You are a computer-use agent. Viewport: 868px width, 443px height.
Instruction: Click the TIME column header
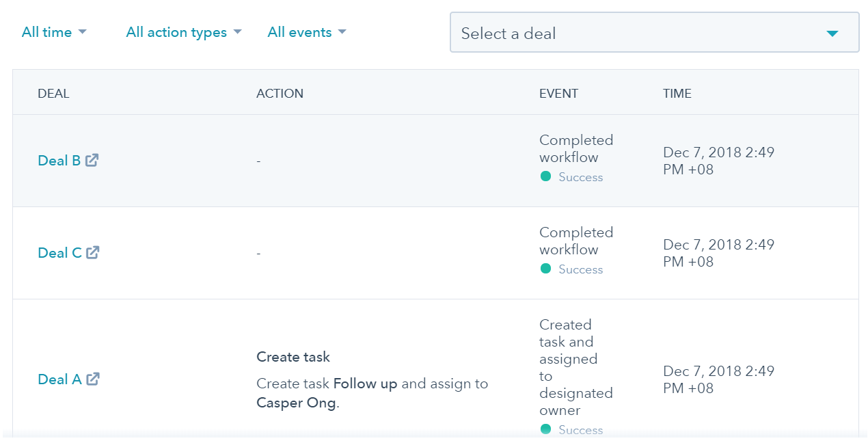click(677, 94)
